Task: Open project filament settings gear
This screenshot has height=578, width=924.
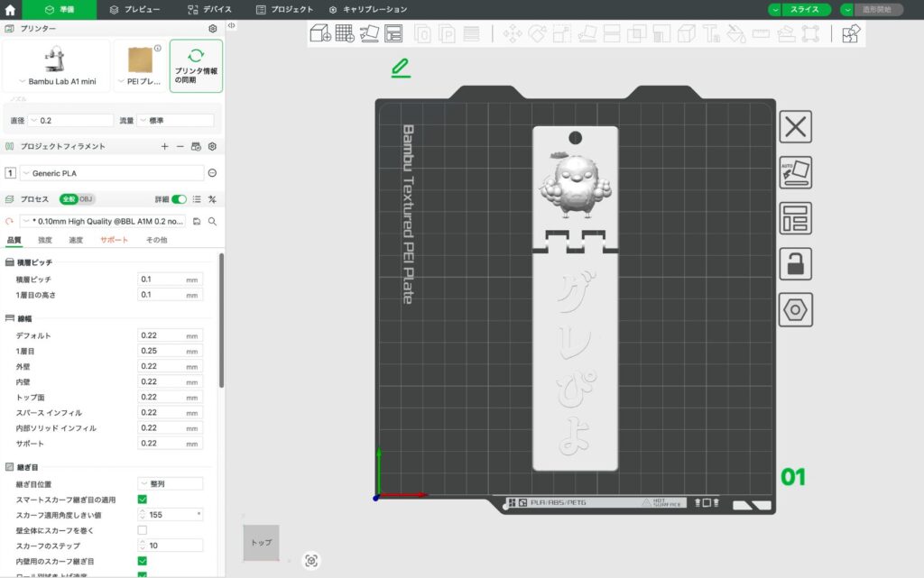Action: [x=212, y=147]
